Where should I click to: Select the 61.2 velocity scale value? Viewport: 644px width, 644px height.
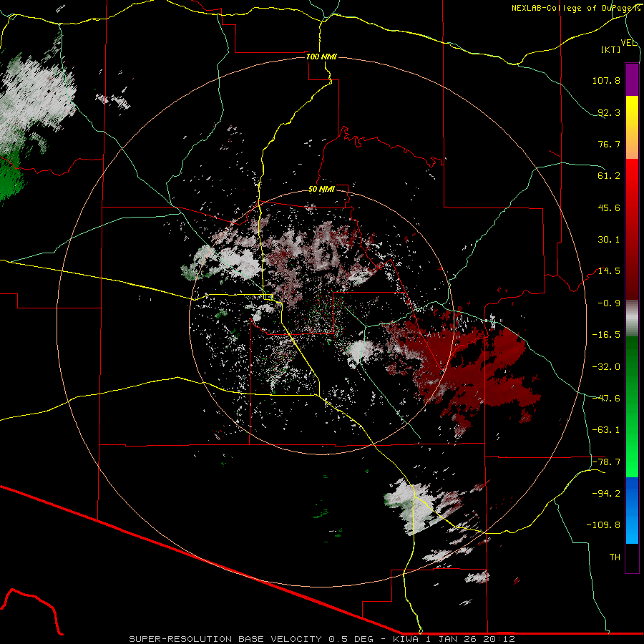click(x=609, y=176)
